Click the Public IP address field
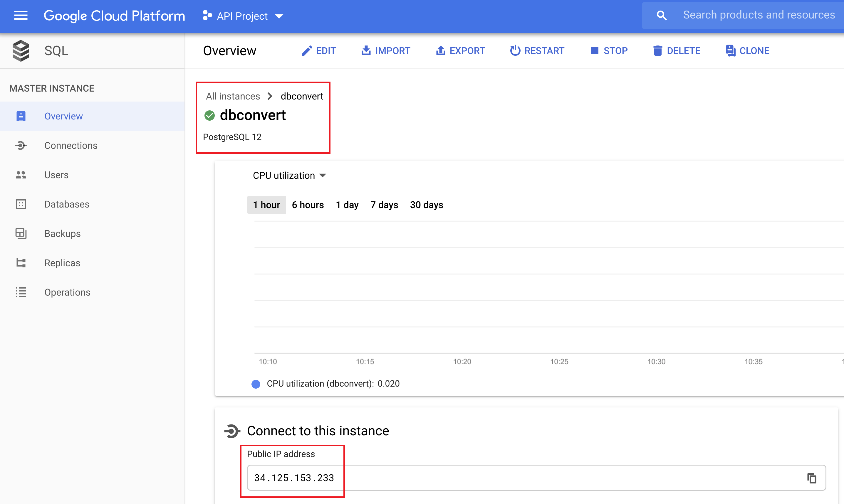 pos(536,478)
